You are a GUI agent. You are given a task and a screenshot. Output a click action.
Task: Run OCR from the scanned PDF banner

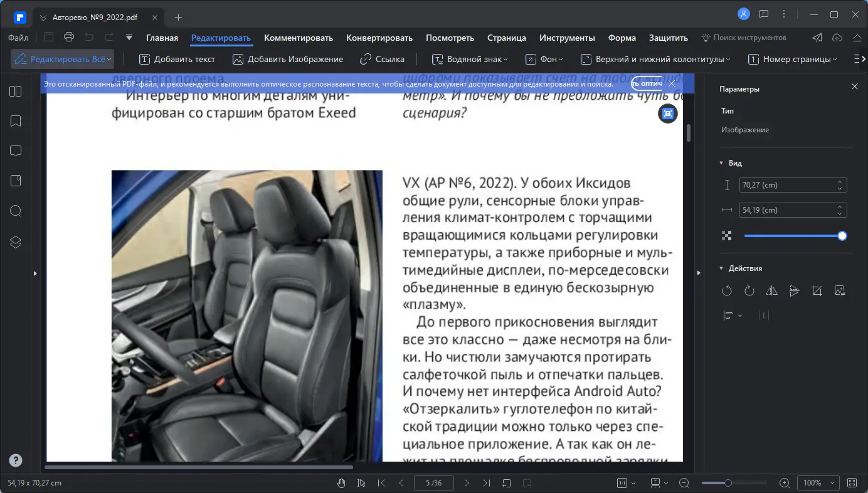(x=646, y=83)
